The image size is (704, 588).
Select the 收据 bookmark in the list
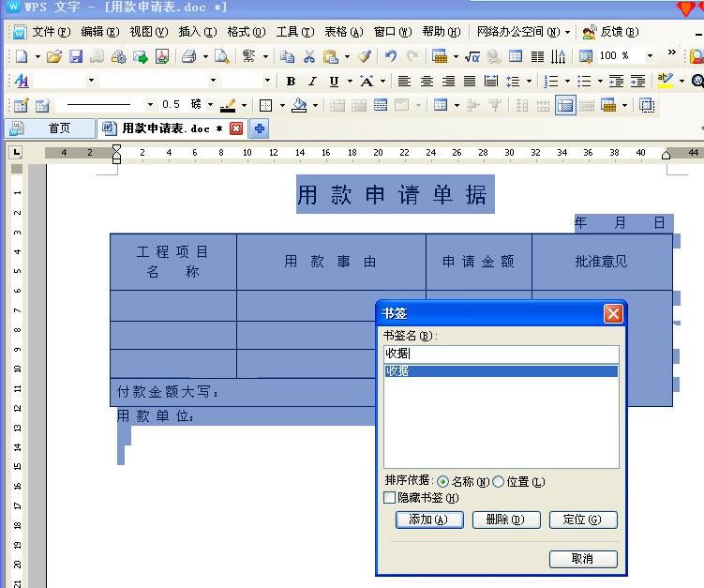click(x=502, y=371)
